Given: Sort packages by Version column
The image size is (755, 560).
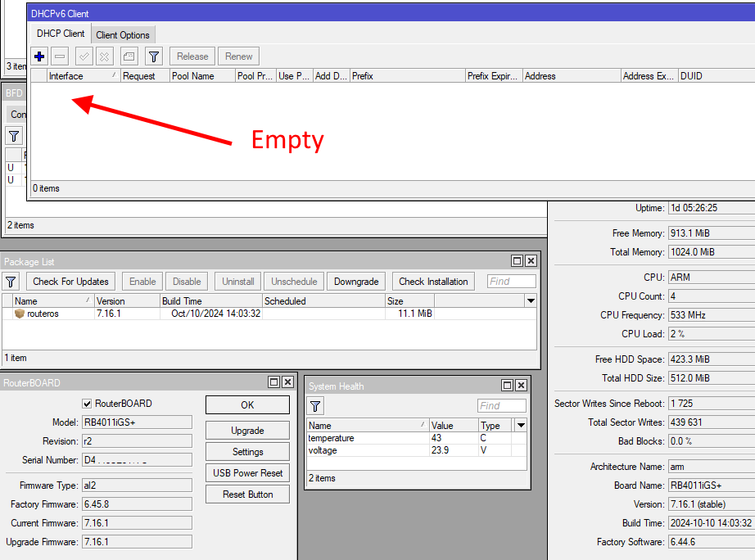Looking at the screenshot, I should tap(127, 301).
